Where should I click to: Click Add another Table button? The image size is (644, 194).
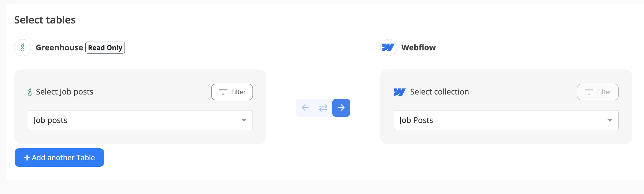click(x=59, y=157)
